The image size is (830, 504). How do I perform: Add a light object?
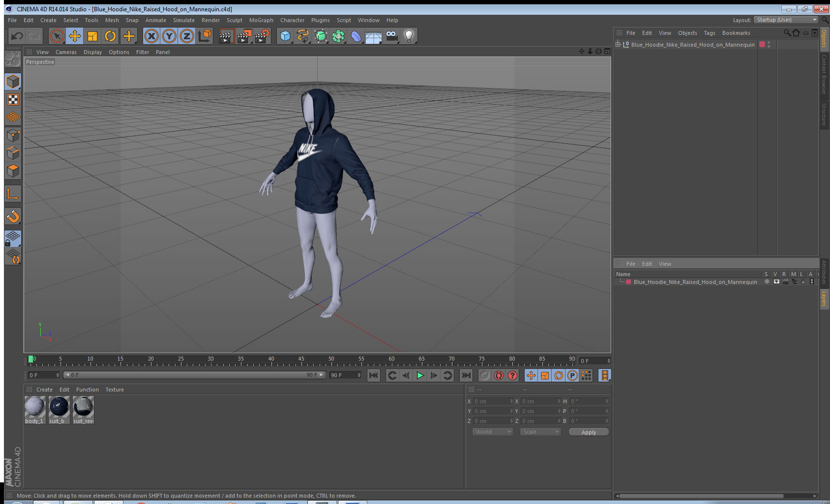point(409,36)
